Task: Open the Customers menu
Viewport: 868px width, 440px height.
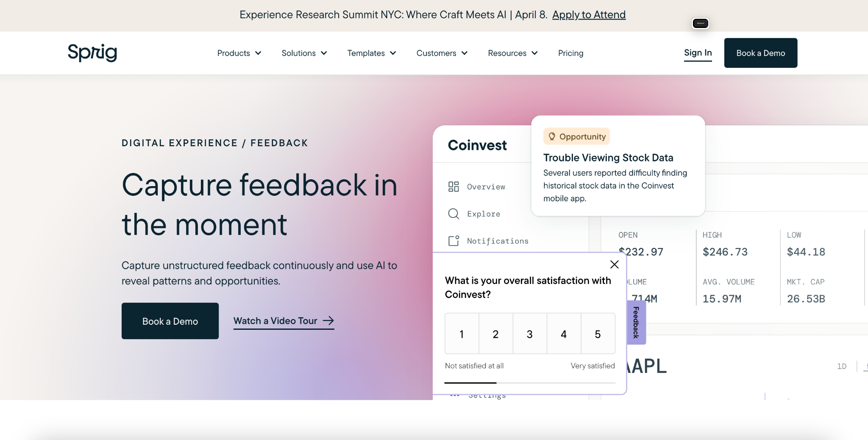Action: [442, 53]
